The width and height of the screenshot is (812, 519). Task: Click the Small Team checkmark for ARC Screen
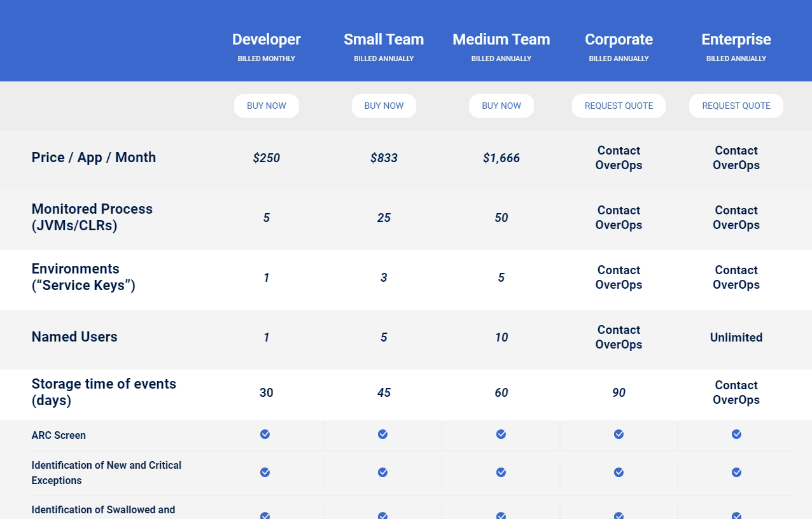pyautogui.click(x=382, y=434)
